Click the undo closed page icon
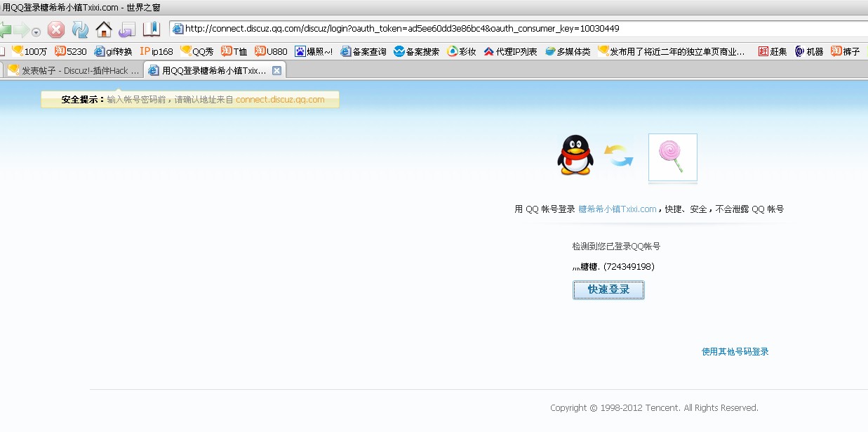Viewport: 868px width, 432px height. coord(127,30)
